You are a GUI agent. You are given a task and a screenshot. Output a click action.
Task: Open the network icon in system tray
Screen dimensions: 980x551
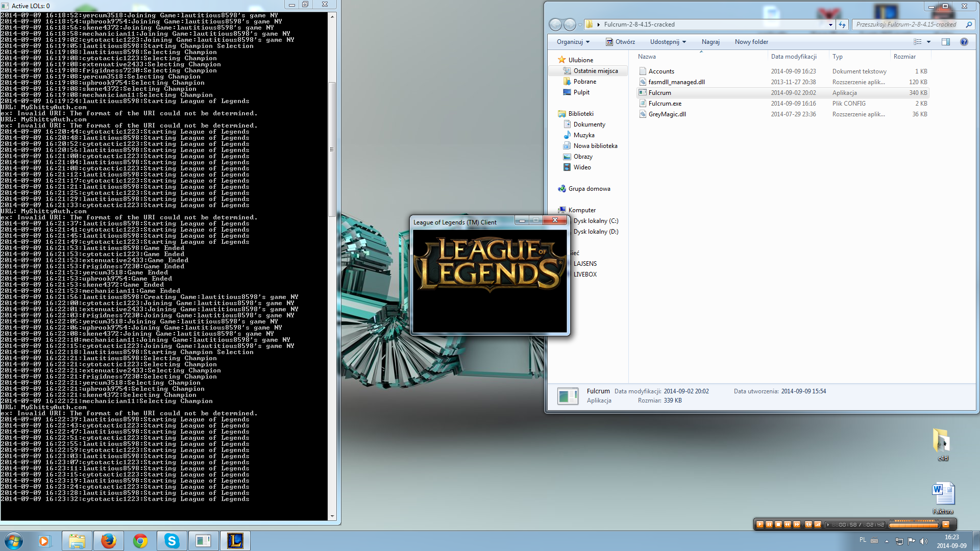tap(899, 541)
